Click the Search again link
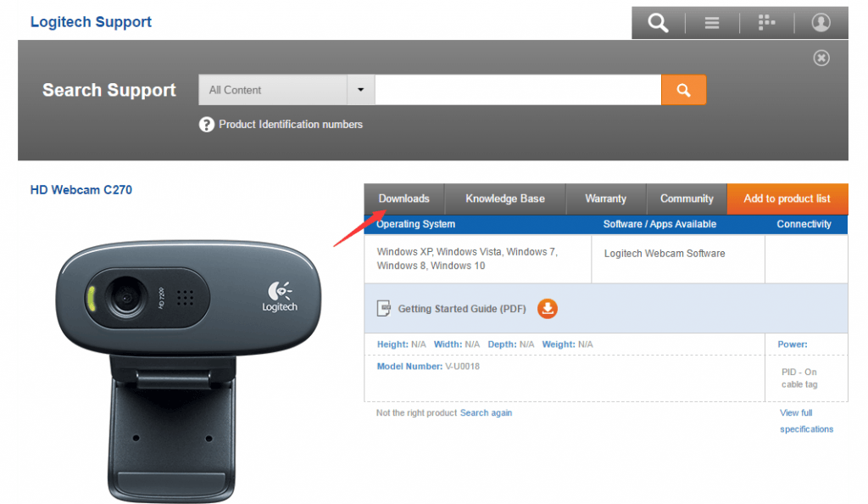The width and height of the screenshot is (868, 504). click(487, 412)
